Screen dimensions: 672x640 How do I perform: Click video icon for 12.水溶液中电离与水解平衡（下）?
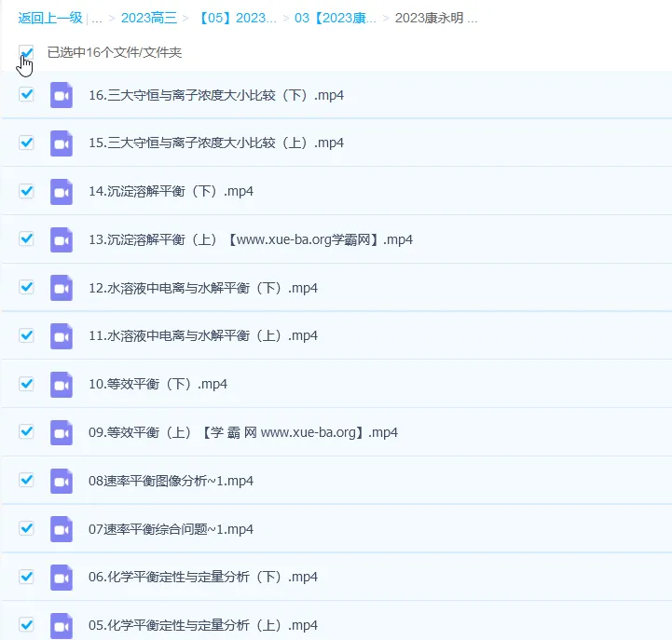62,288
